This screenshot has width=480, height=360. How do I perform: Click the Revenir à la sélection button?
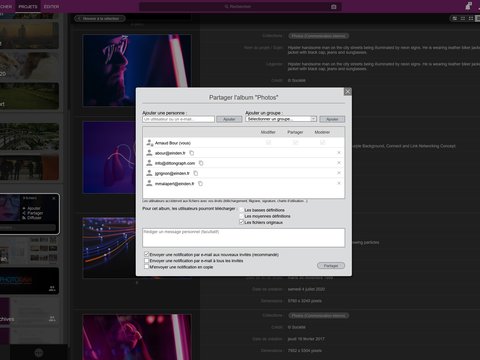100,19
